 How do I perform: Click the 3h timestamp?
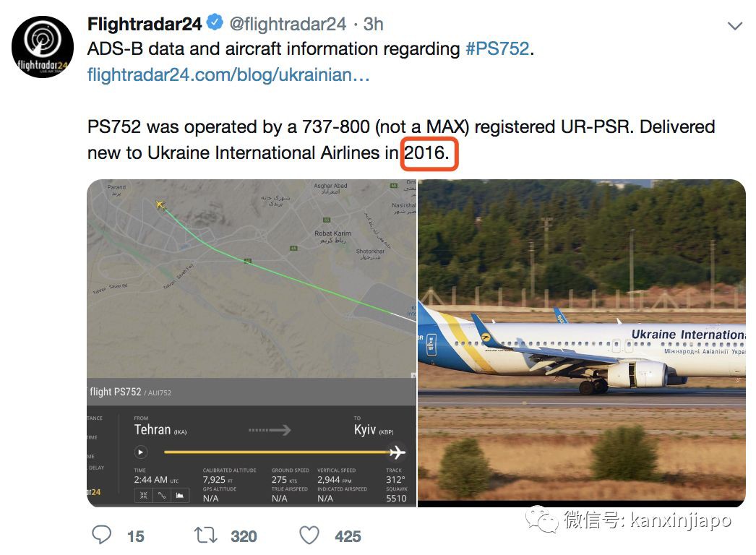pos(372,24)
